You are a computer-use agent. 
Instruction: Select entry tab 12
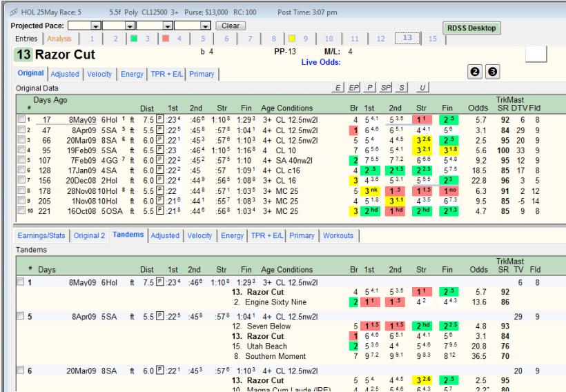tap(380, 39)
